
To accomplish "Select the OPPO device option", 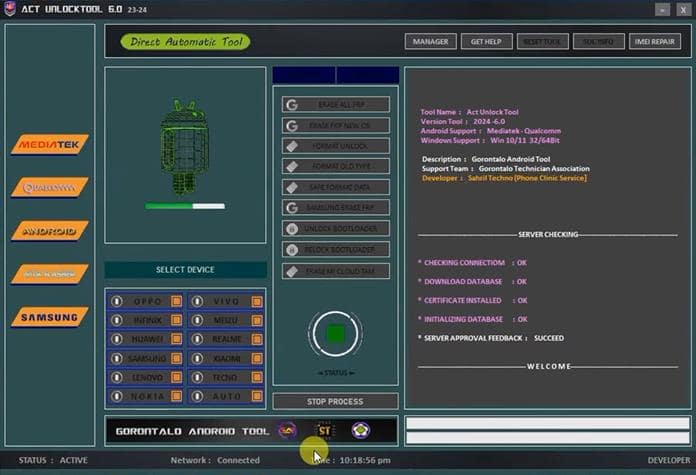I will [x=146, y=301].
